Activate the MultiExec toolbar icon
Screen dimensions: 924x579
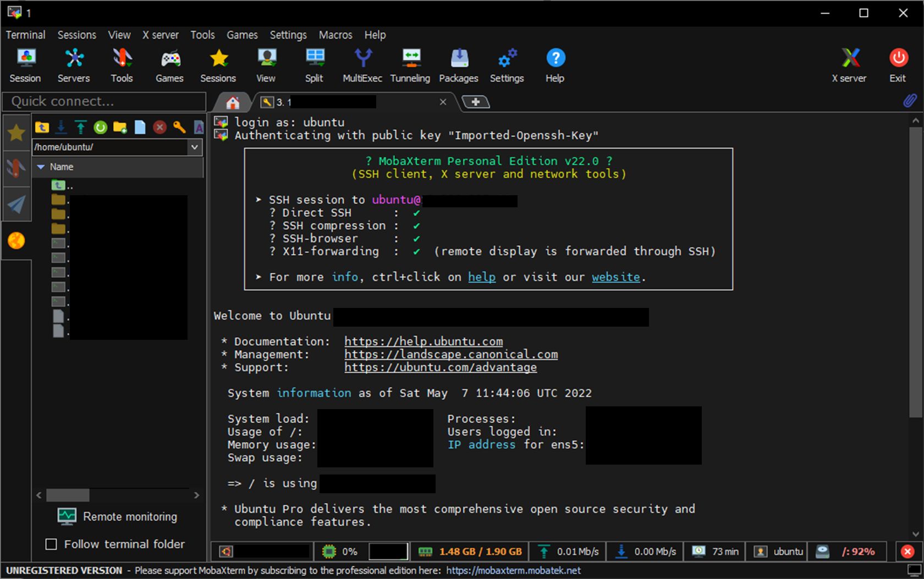click(x=362, y=65)
